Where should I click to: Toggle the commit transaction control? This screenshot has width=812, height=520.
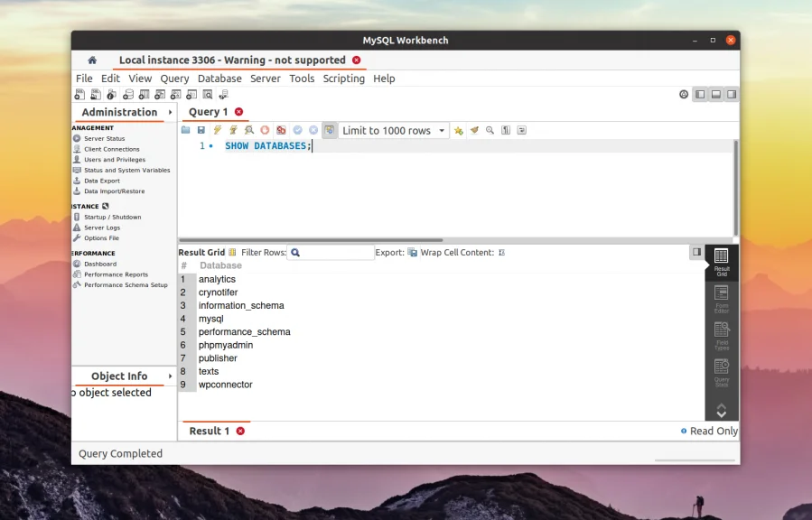coord(297,130)
